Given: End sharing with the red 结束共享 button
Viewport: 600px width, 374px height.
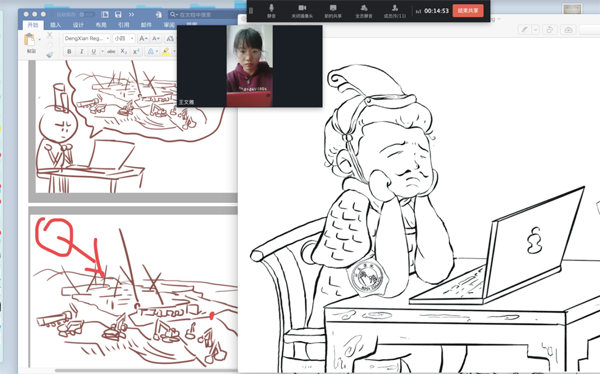Looking at the screenshot, I should (468, 10).
